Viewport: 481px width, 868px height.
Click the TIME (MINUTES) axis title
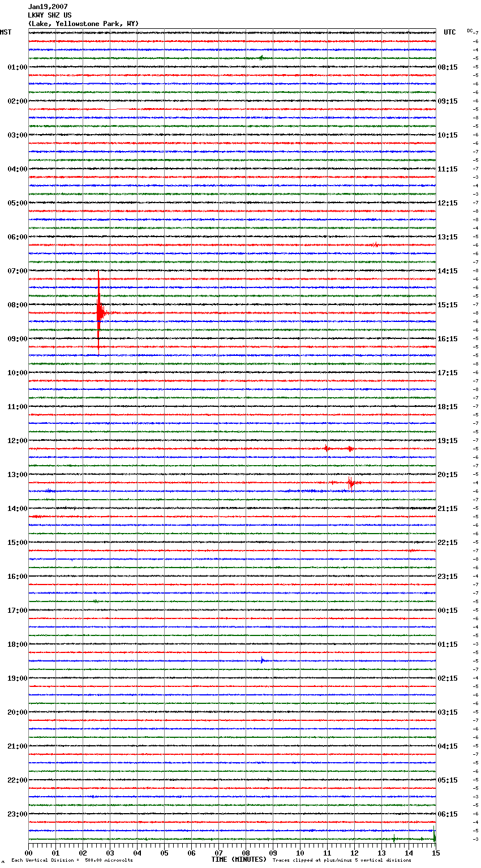239,860
